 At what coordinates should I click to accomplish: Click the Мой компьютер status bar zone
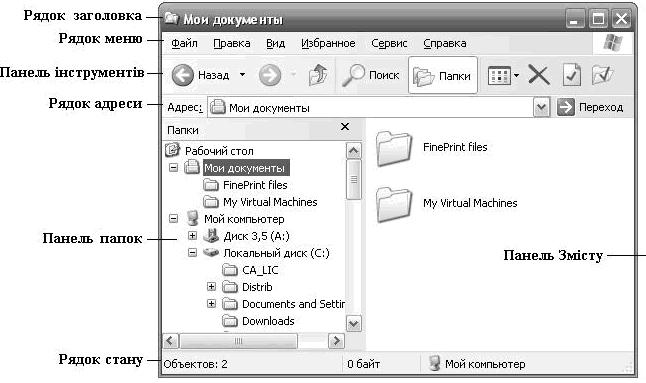[477, 364]
